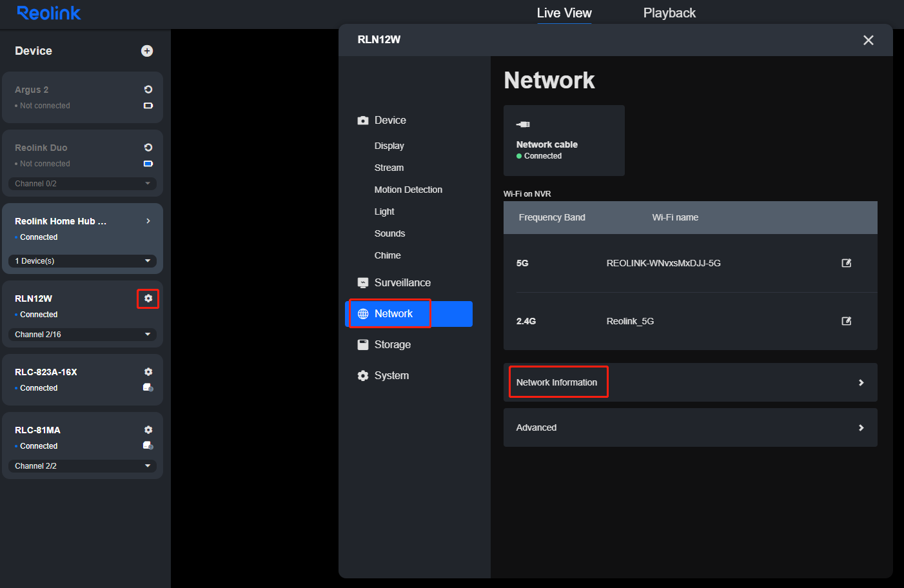Open RLC-81MA settings gear
The width and height of the screenshot is (904, 588).
pyautogui.click(x=148, y=430)
